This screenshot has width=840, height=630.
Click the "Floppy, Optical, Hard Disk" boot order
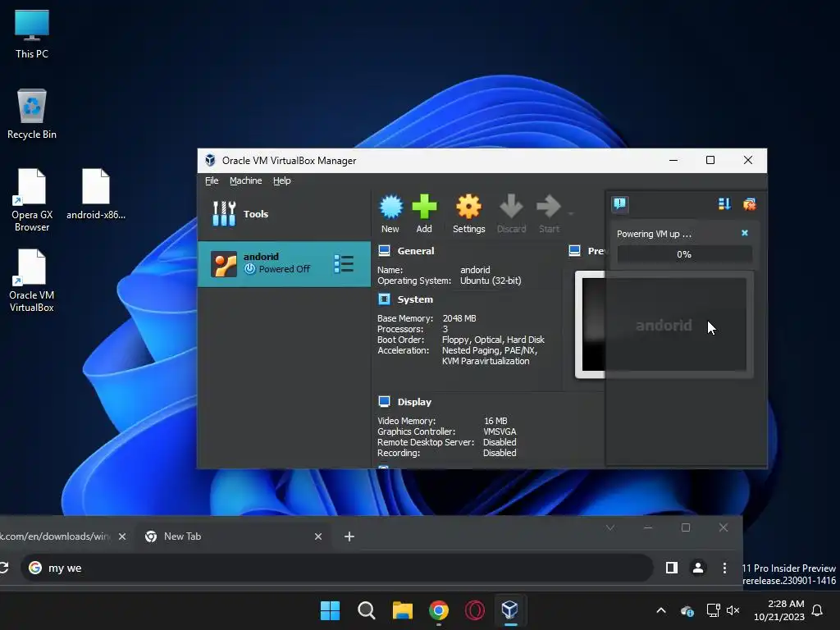[x=493, y=340]
